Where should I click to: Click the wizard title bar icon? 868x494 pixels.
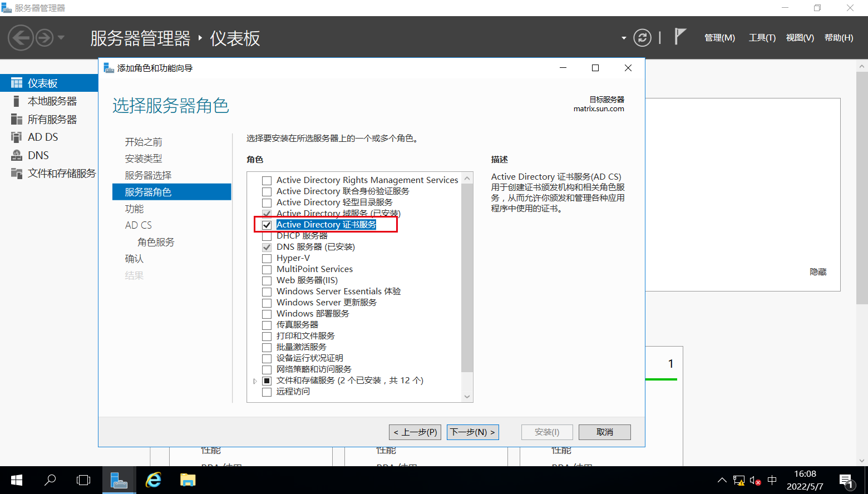(108, 68)
